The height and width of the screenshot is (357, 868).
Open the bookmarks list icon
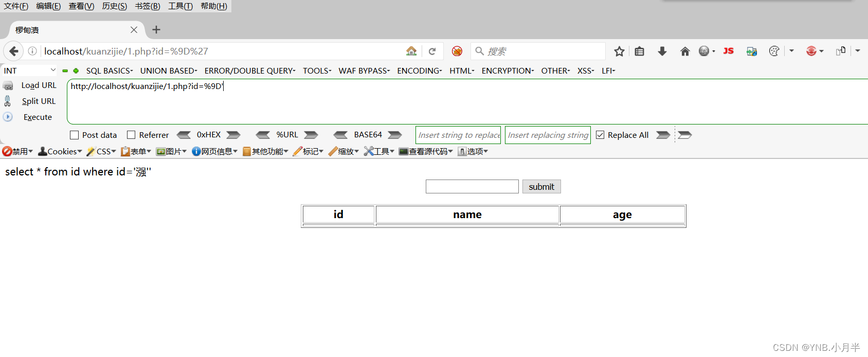coord(639,51)
